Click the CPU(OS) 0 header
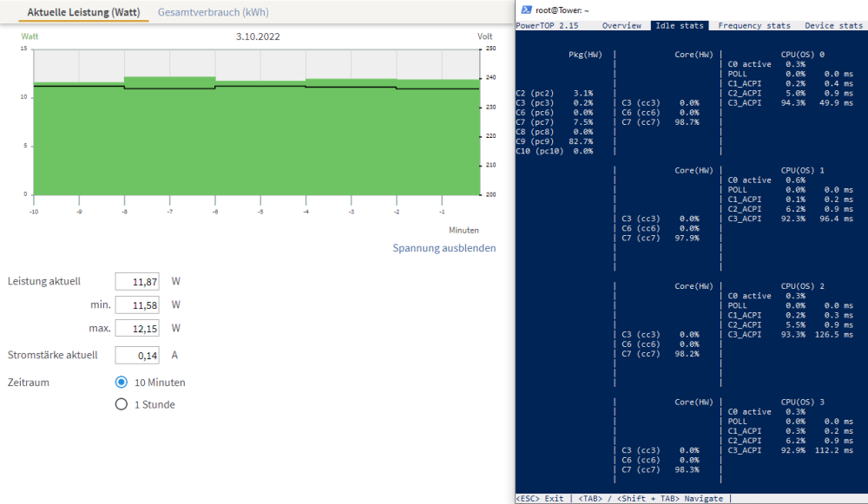 click(803, 55)
